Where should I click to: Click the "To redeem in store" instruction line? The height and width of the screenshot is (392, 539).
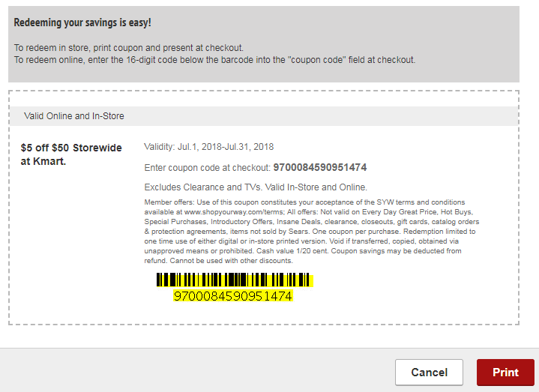(x=128, y=48)
